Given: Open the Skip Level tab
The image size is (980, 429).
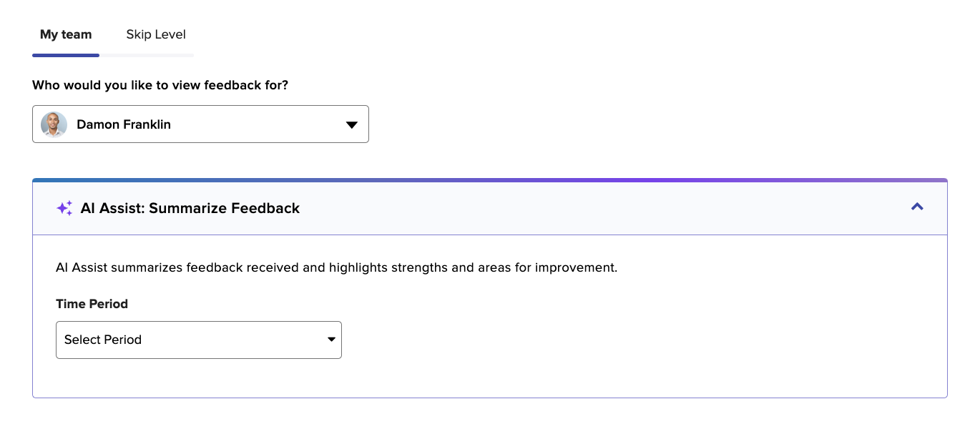Looking at the screenshot, I should click(156, 34).
